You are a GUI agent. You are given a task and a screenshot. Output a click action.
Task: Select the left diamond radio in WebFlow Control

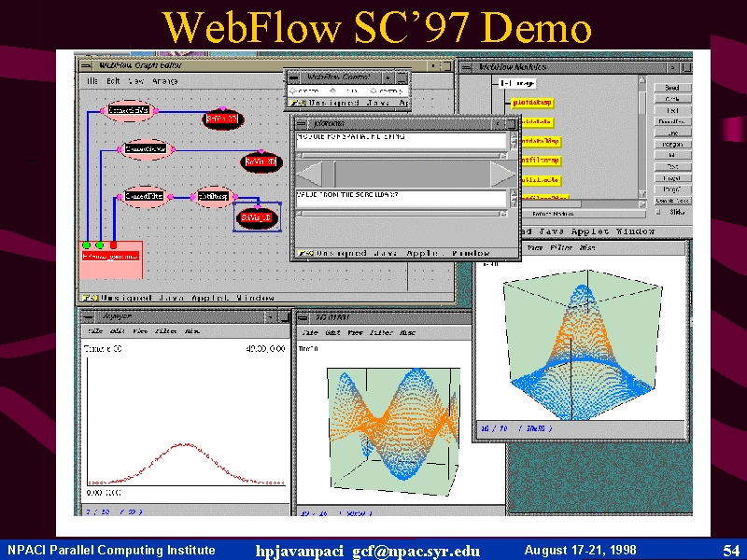(293, 91)
